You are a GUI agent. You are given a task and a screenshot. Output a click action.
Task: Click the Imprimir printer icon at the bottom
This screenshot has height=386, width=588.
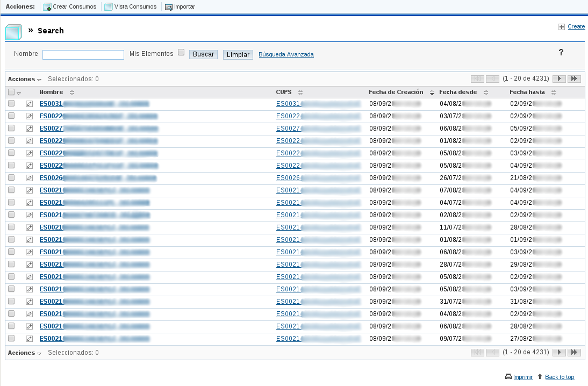click(x=509, y=377)
